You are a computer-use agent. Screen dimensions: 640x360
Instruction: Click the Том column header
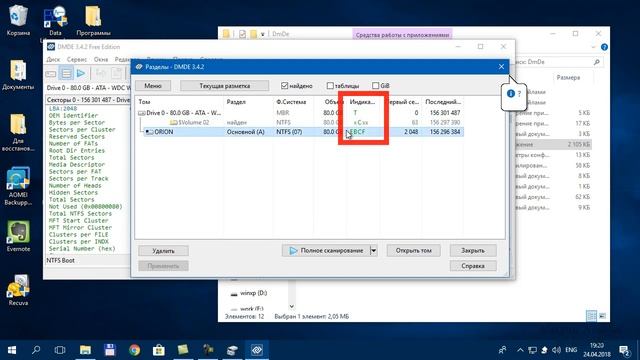144,102
